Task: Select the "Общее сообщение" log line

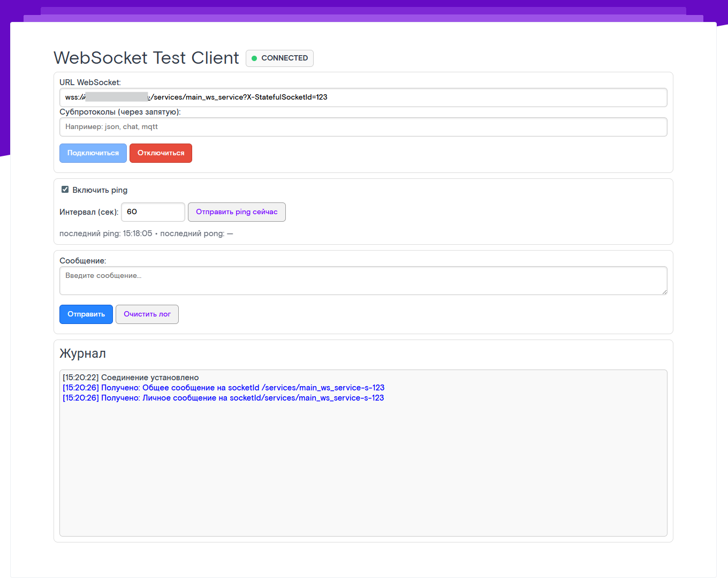Action: 223,388
